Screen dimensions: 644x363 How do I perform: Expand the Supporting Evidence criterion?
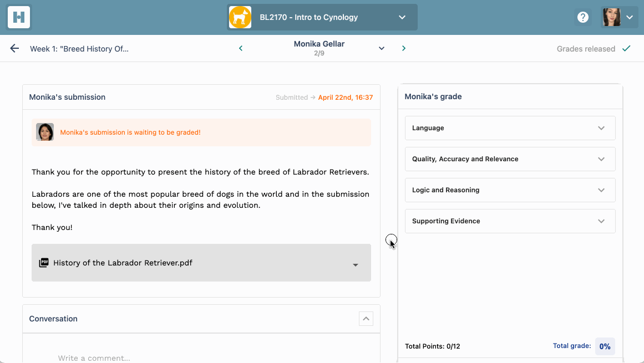510,221
